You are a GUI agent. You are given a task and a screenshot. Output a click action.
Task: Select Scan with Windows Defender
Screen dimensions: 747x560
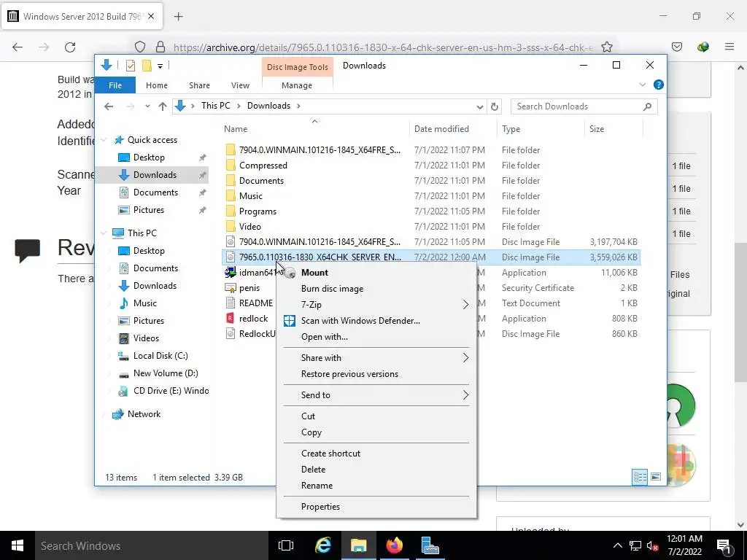(360, 321)
